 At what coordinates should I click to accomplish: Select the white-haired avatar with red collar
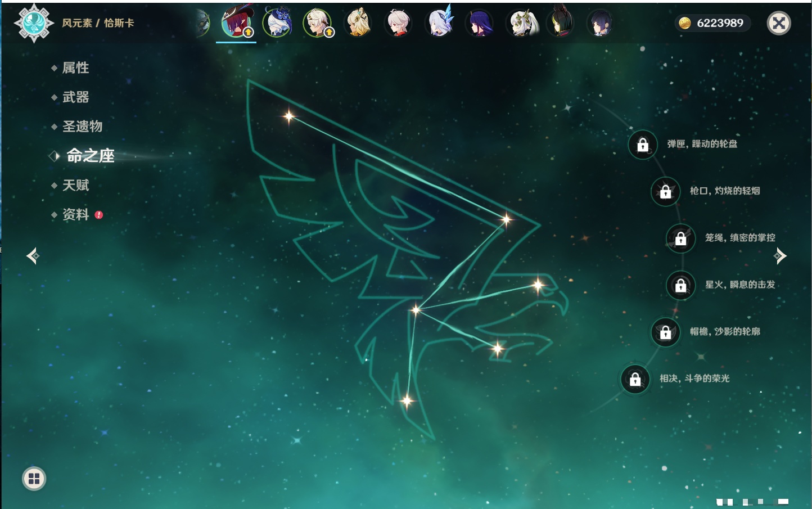[399, 23]
